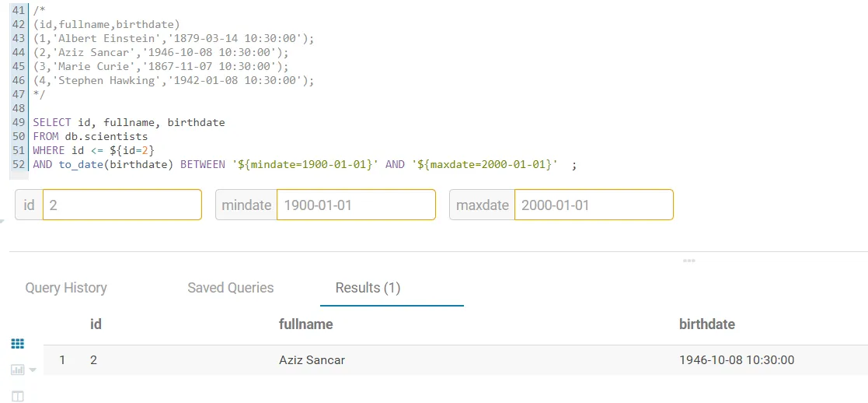Switch to Saved Queries tab

pyautogui.click(x=231, y=288)
